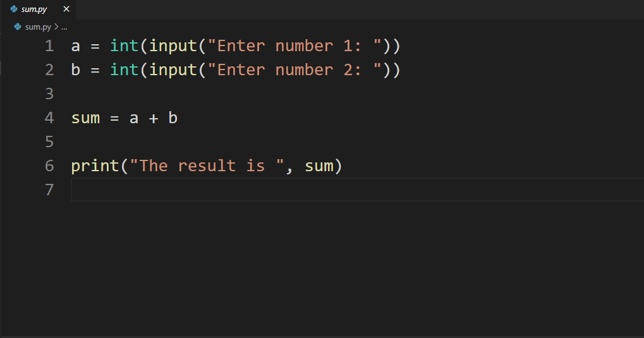Select line number 4 in gutter
The height and width of the screenshot is (338, 644).
click(49, 118)
